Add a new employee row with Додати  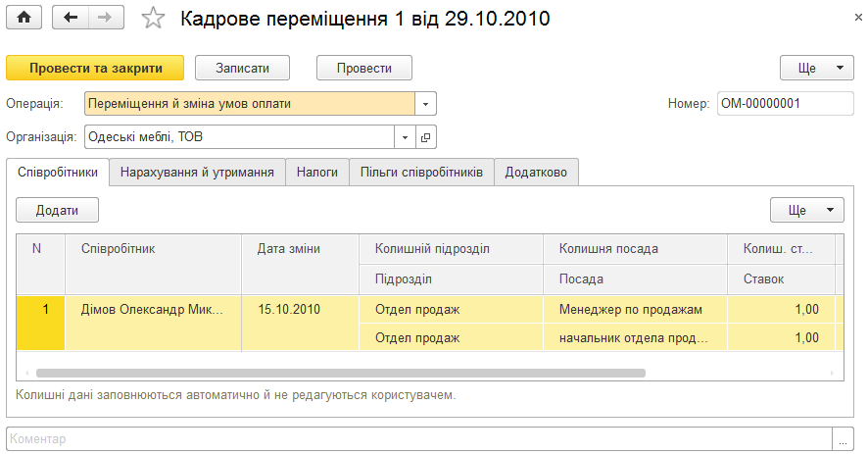(x=57, y=210)
